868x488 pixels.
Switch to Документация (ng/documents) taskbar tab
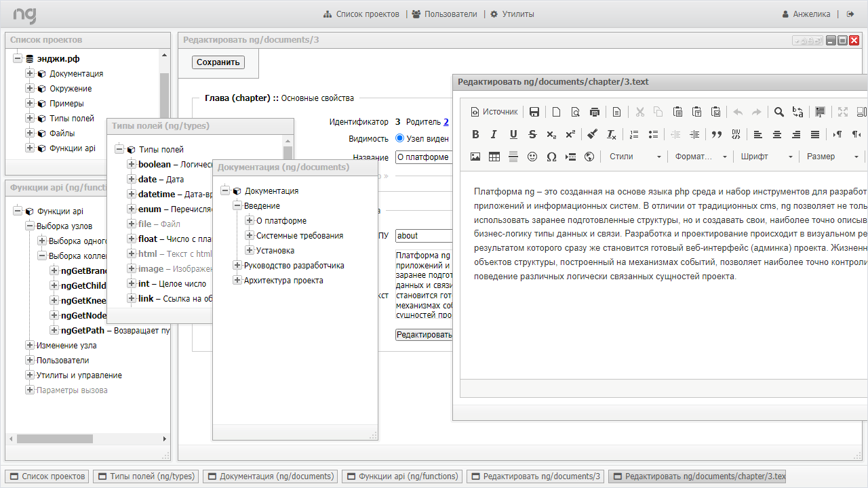click(x=270, y=476)
